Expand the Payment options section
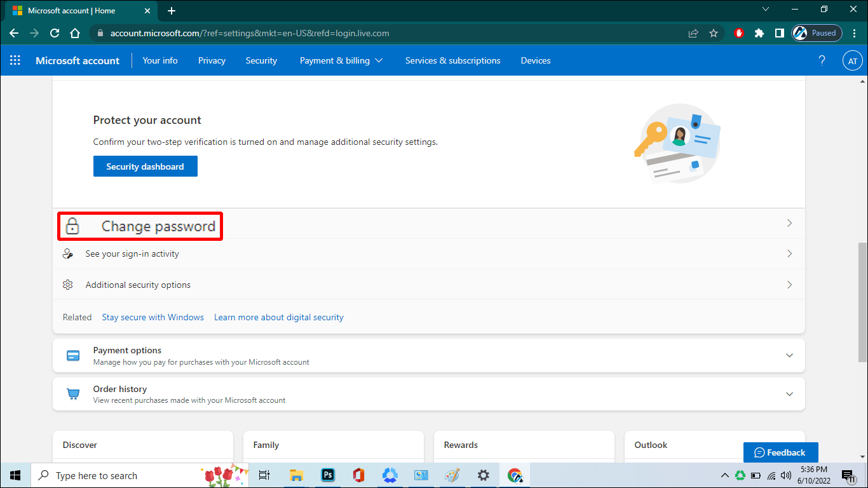 [789, 355]
